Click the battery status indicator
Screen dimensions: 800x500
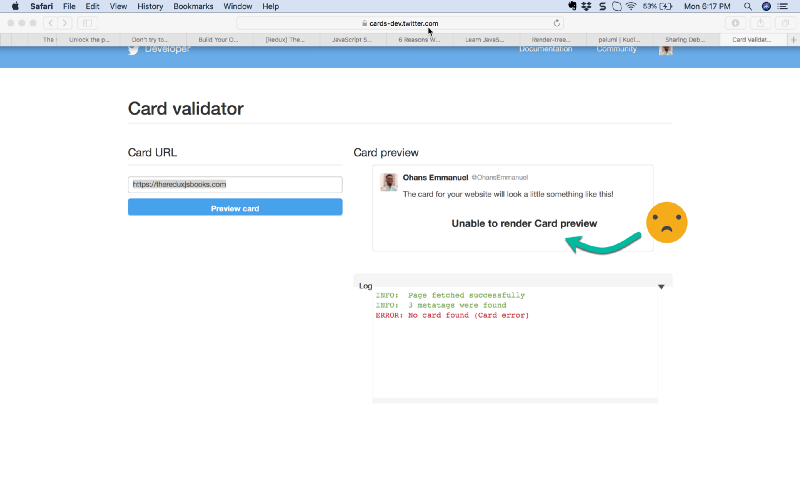(658, 6)
